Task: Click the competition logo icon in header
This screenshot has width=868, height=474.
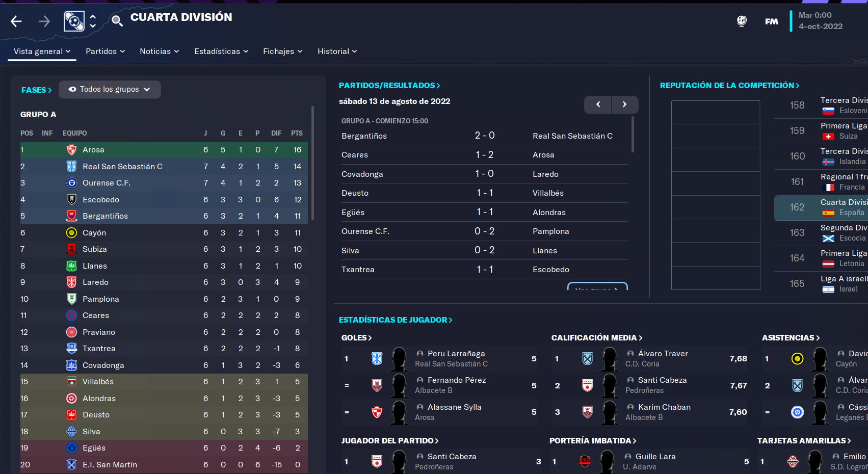Action: click(74, 21)
